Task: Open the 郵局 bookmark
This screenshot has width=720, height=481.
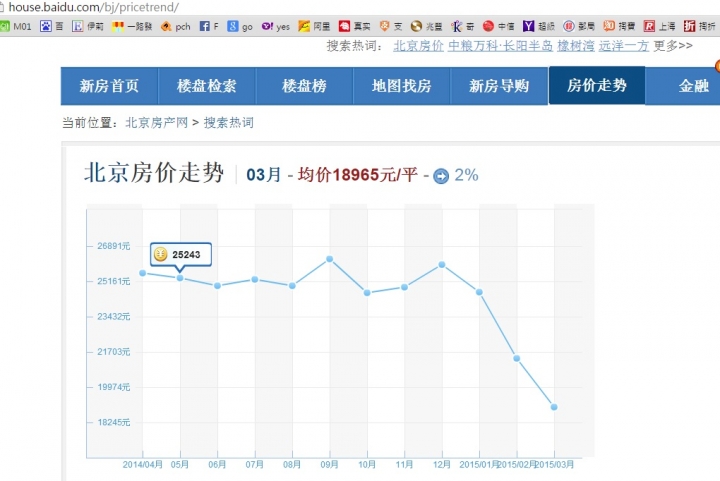Action: click(579, 26)
